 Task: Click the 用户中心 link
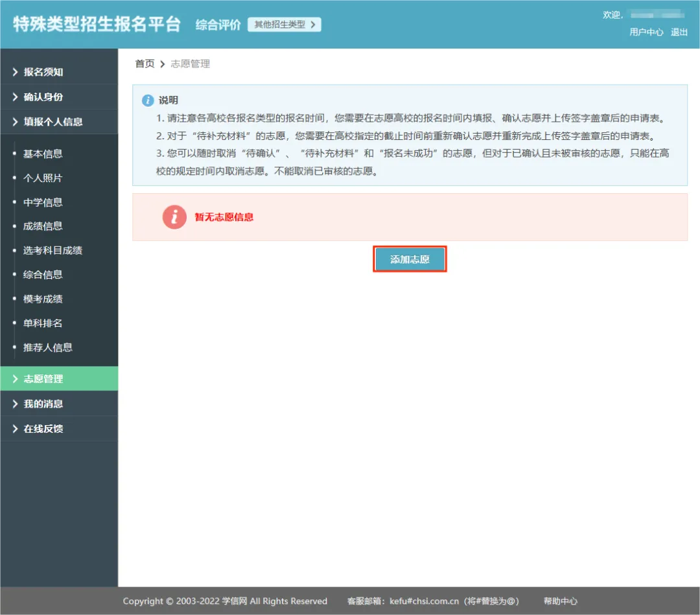tap(646, 32)
